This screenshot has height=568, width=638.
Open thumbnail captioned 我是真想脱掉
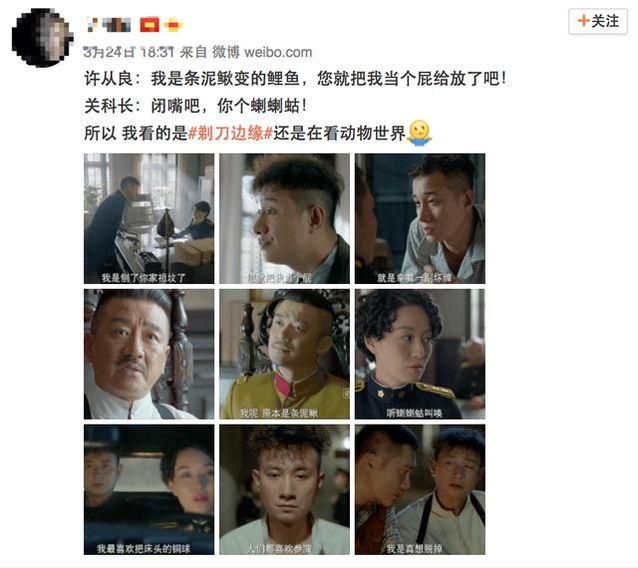click(420, 489)
